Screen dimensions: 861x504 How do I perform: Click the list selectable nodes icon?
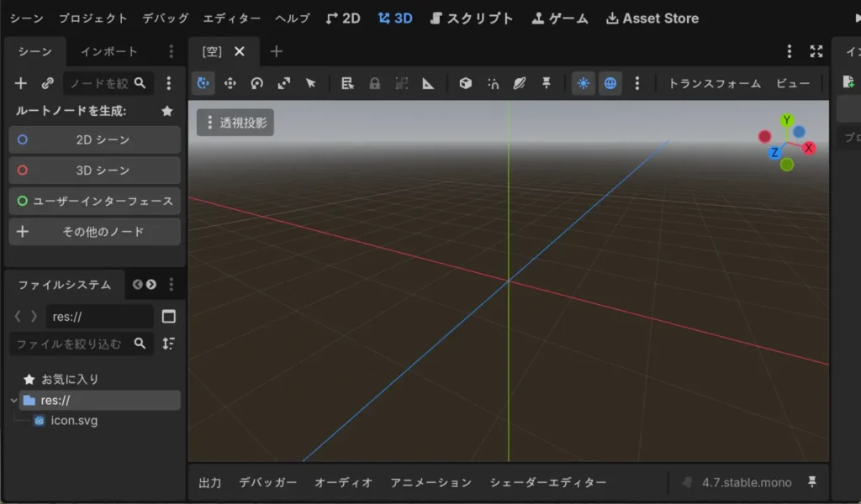pyautogui.click(x=347, y=83)
